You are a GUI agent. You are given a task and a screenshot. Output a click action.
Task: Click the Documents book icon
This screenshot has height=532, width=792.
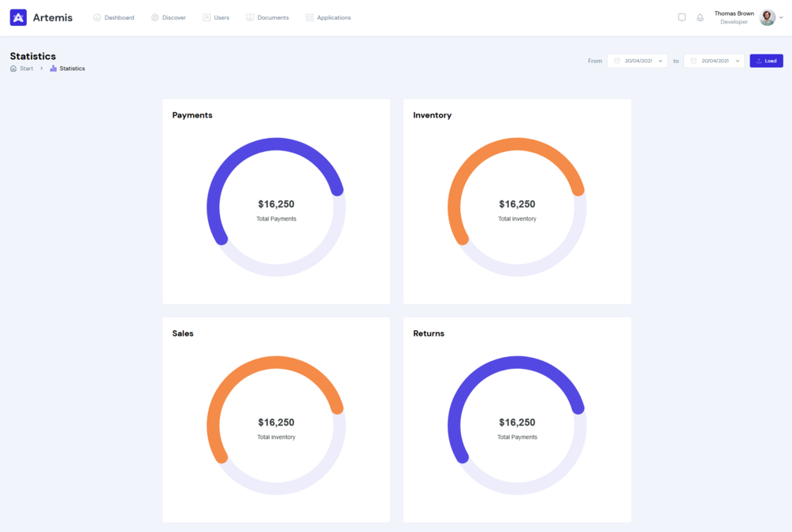pyautogui.click(x=250, y=17)
